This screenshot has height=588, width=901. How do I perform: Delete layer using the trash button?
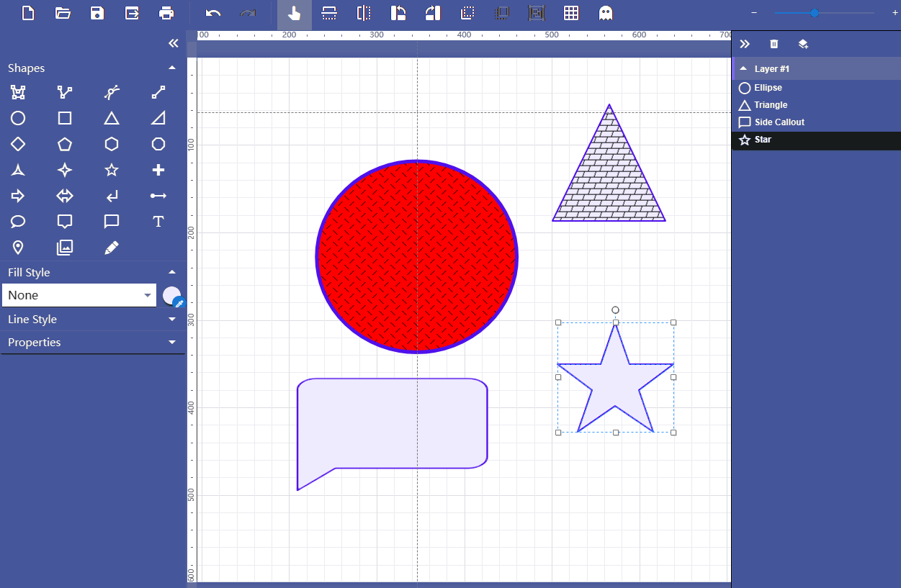774,44
